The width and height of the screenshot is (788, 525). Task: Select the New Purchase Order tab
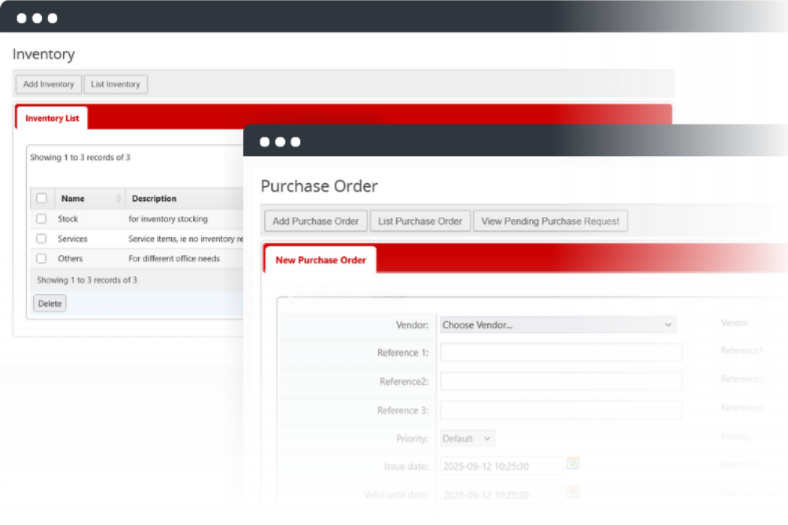coord(320,260)
